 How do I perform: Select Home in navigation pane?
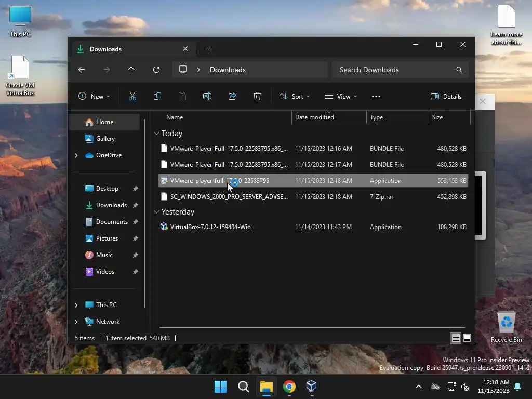(x=104, y=122)
